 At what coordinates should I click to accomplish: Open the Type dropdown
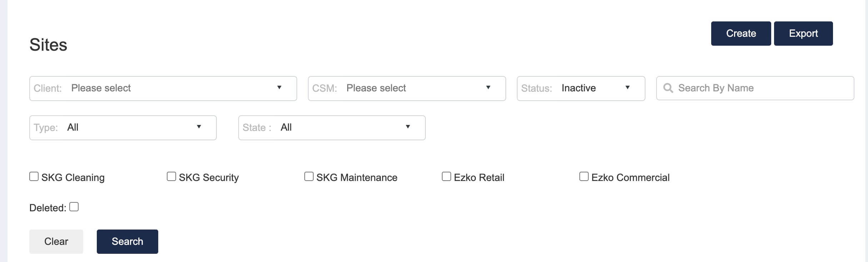pos(123,128)
